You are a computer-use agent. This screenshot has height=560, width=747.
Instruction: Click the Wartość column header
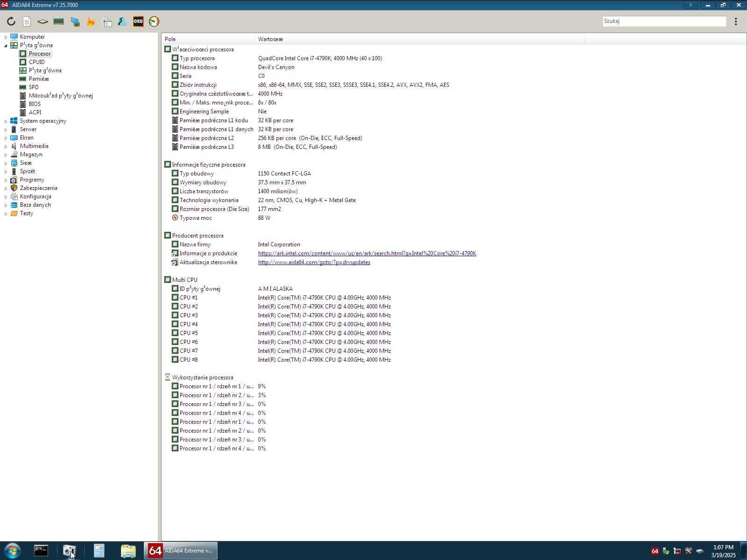coord(420,39)
